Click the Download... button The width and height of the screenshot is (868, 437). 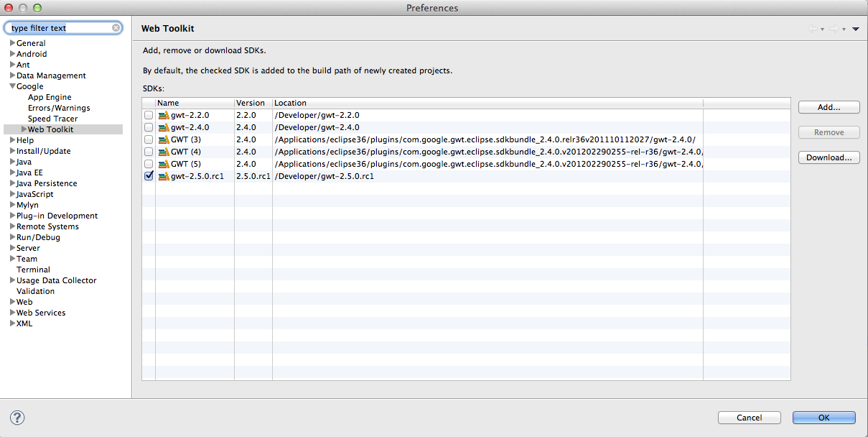pos(829,157)
